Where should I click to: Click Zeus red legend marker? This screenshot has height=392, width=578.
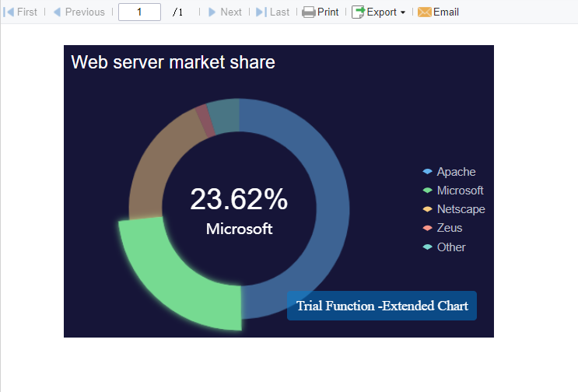[427, 228]
